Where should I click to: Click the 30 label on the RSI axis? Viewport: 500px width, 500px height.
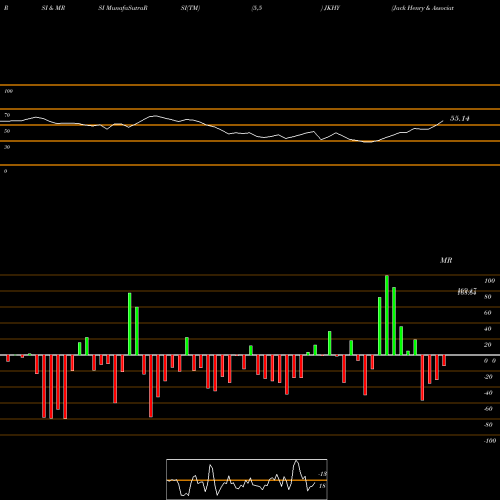pos(7,147)
